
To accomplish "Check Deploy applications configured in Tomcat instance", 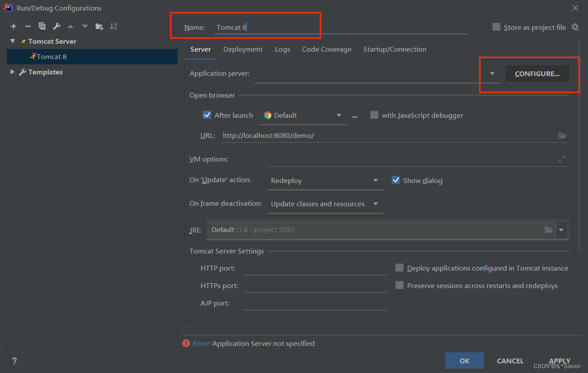I will (x=399, y=267).
